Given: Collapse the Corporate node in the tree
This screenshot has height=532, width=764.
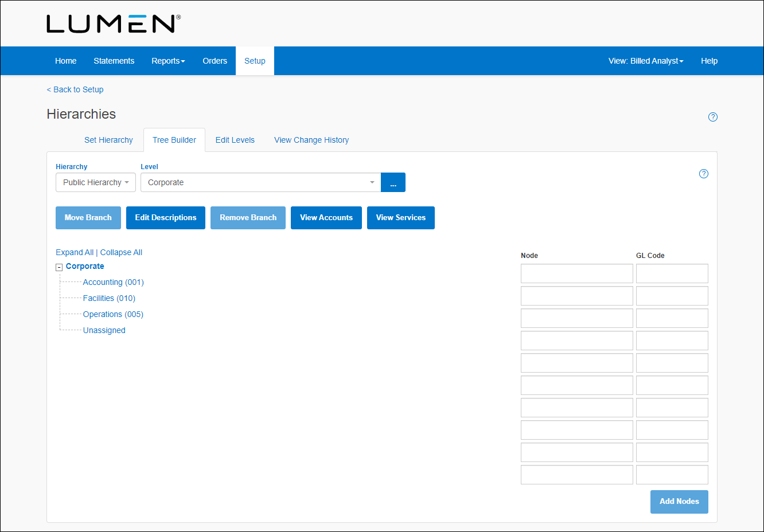Looking at the screenshot, I should coord(59,267).
